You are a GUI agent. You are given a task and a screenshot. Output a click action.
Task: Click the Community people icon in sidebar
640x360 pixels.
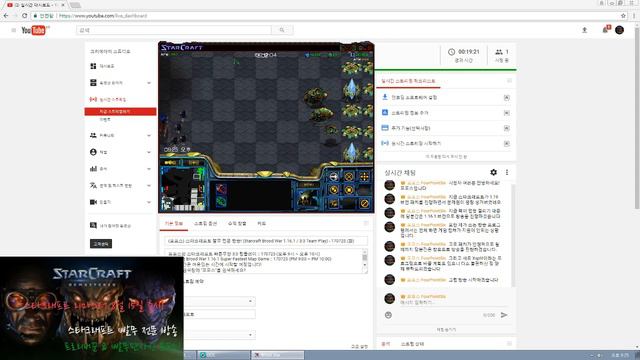[x=93, y=135]
